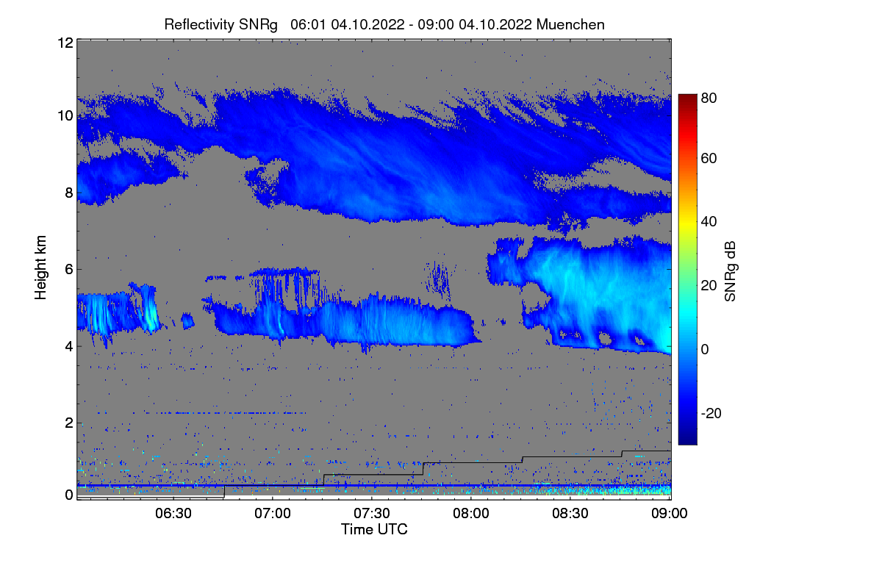Screen dimensions: 882x588
Task: Click the 'Height km' y-axis label
Action: pos(41,268)
